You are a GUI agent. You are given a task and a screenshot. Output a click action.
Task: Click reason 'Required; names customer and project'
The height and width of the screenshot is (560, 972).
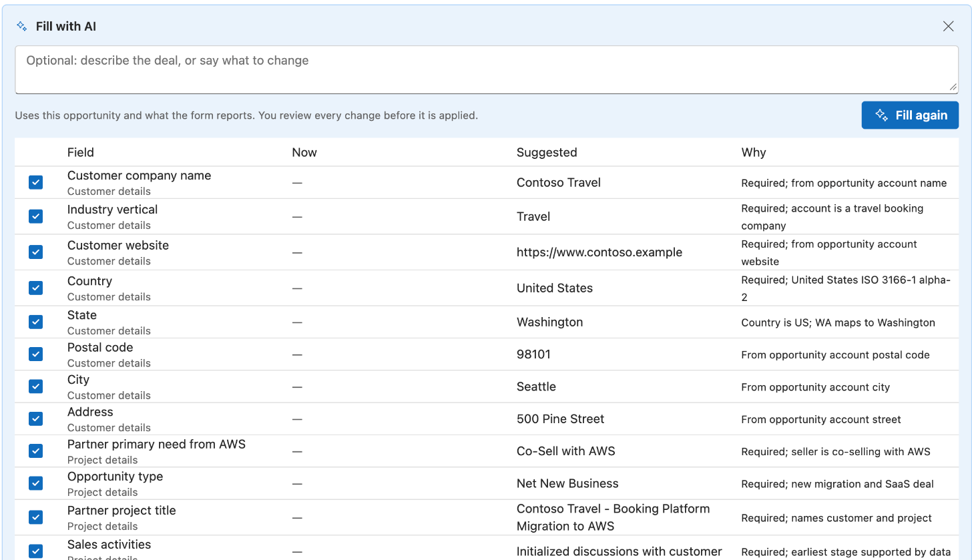836,518
